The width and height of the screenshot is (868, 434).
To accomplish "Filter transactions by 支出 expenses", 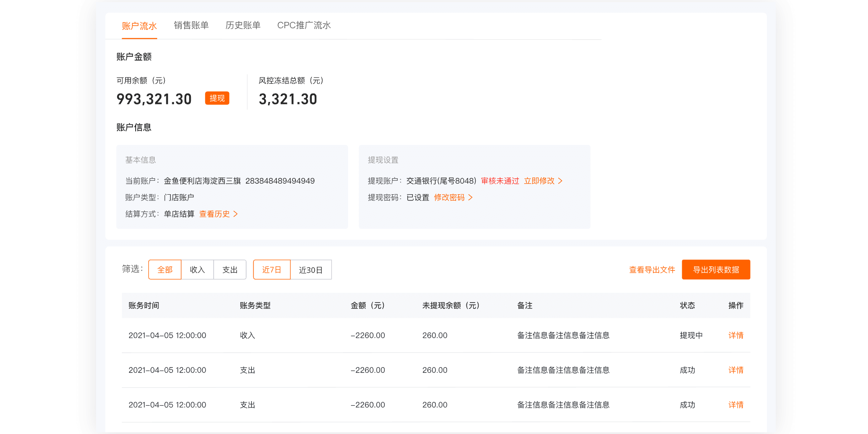I will coord(230,270).
